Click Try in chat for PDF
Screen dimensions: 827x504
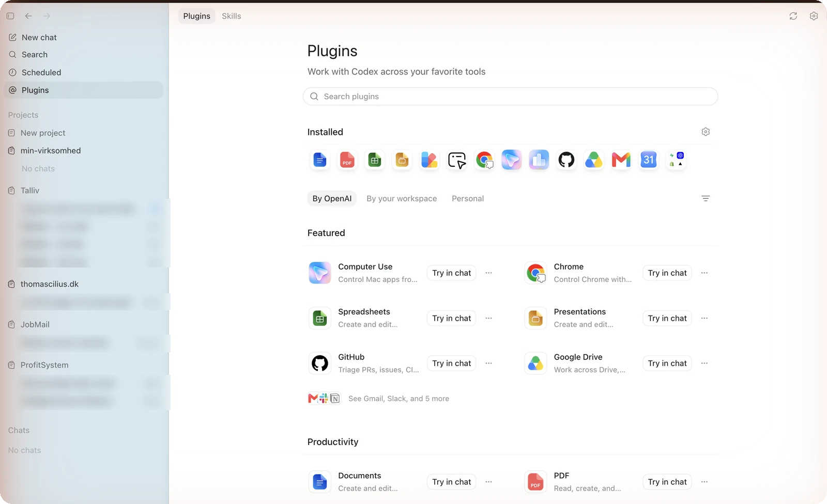coord(667,482)
